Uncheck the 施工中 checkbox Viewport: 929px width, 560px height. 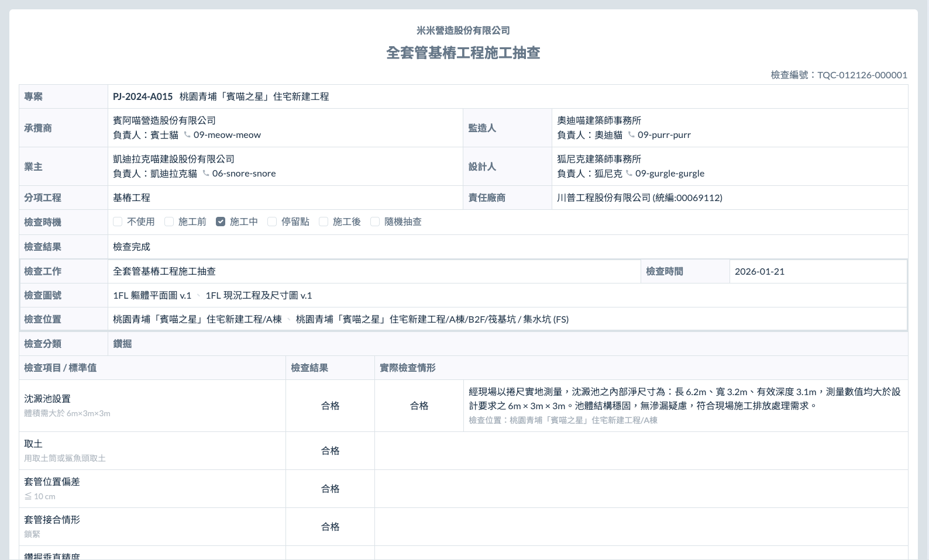pos(221,222)
